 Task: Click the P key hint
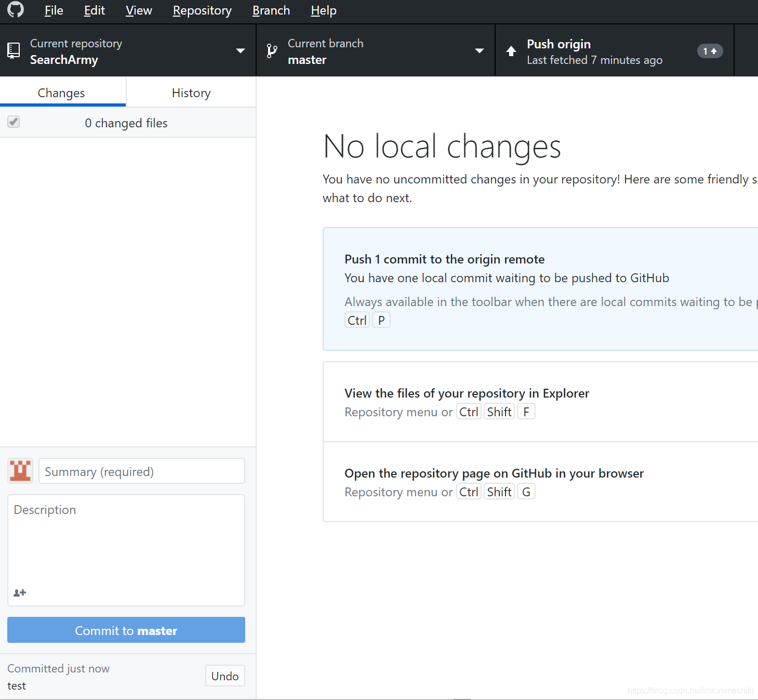pos(381,320)
